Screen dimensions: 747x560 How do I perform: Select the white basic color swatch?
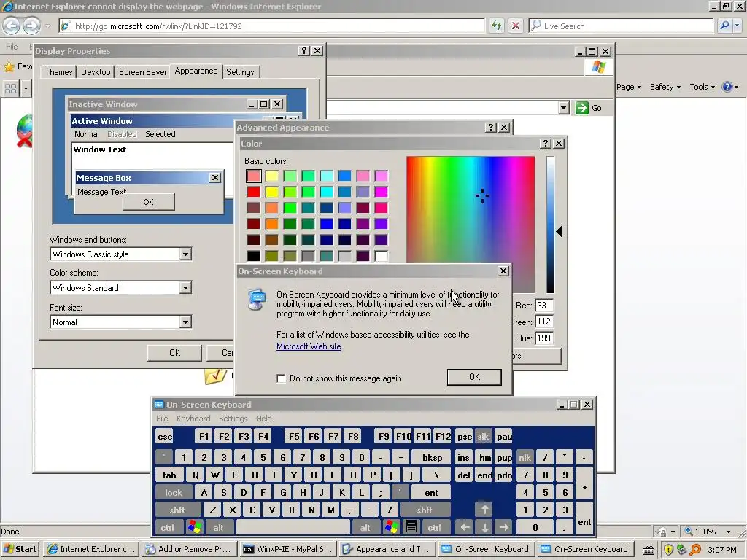point(381,256)
